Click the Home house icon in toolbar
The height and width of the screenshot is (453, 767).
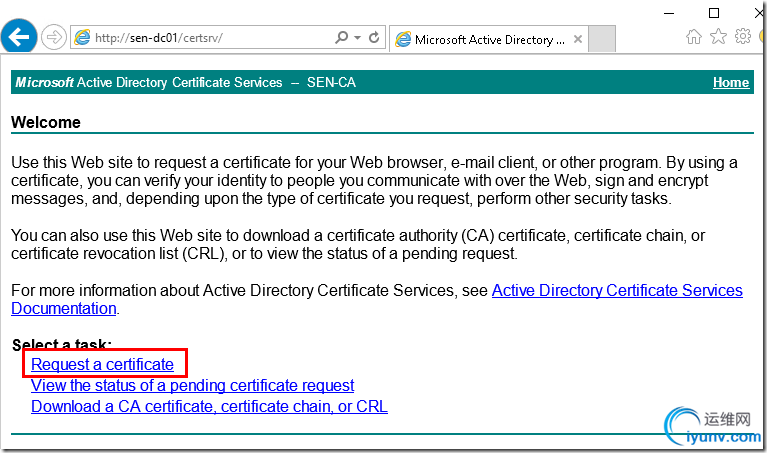(x=694, y=37)
